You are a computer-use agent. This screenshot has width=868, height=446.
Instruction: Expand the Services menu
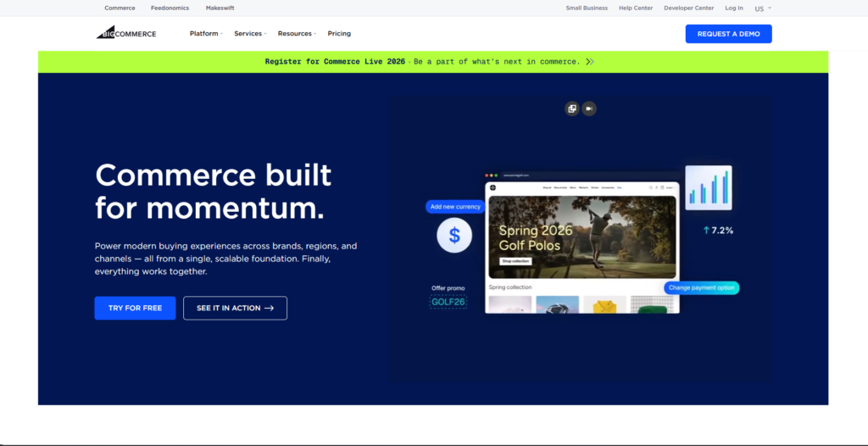[x=250, y=33]
